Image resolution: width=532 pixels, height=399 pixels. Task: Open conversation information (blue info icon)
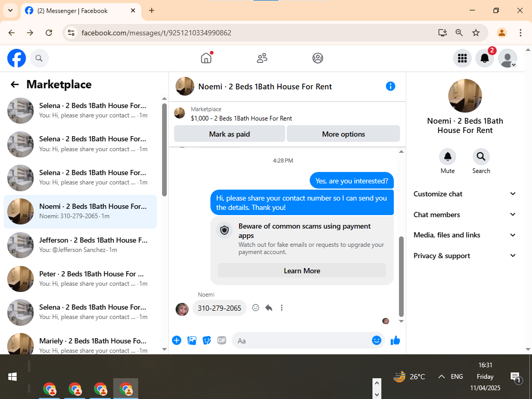(x=391, y=86)
